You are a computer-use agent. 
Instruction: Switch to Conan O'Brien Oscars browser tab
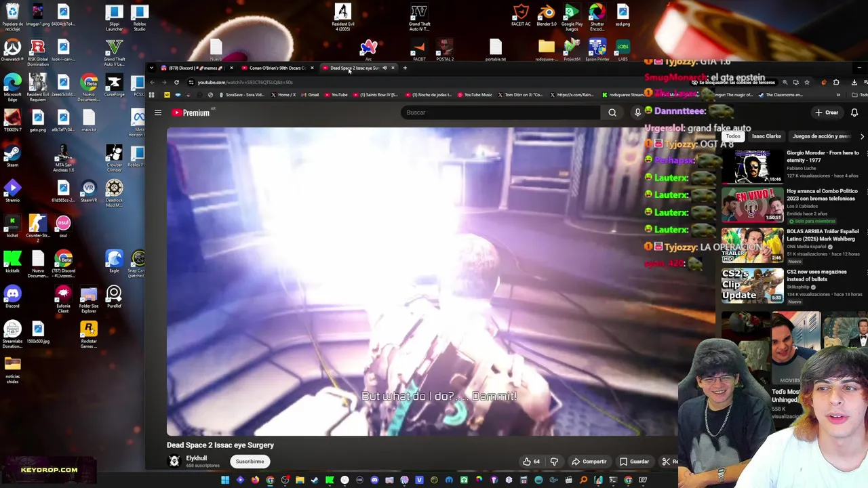coord(277,68)
